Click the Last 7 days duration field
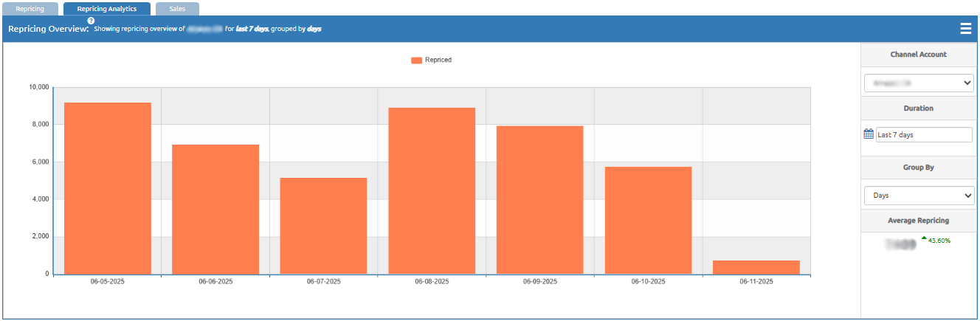Image resolution: width=980 pixels, height=321 pixels. [x=924, y=135]
